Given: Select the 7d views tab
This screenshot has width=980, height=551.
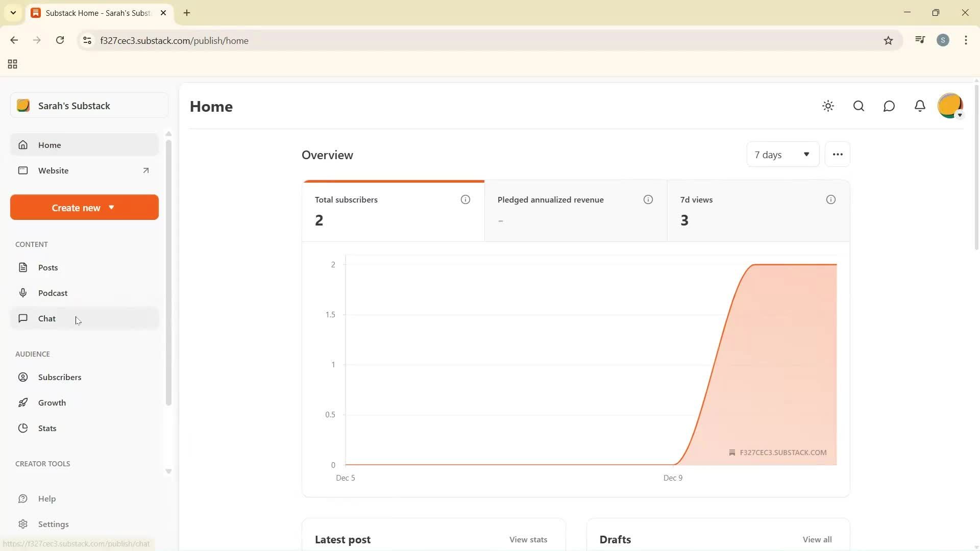Looking at the screenshot, I should click(758, 210).
